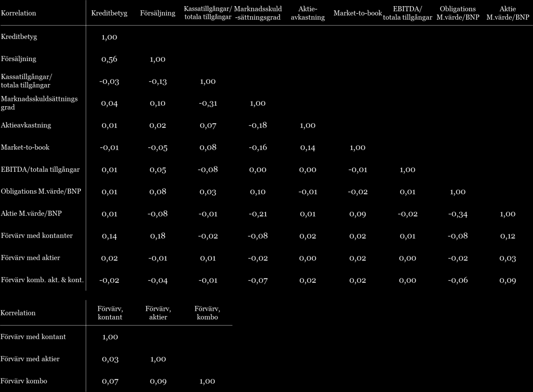The width and height of the screenshot is (533, 392).
Task: Select the 'Aktie M.värde/BNP' row label
Action: tap(31, 214)
